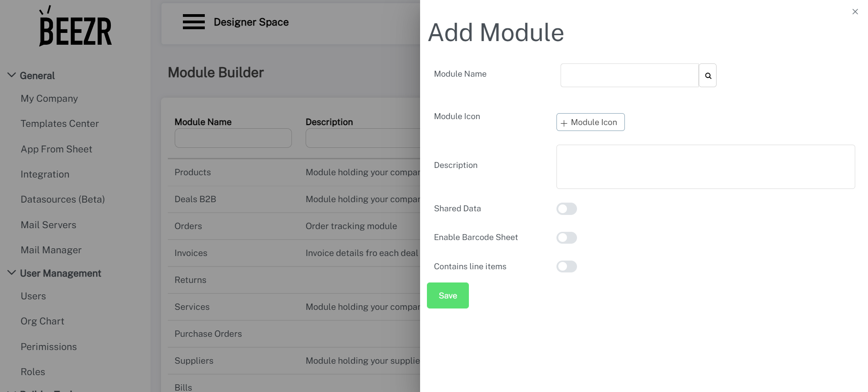The height and width of the screenshot is (392, 868).
Task: Click the BEEZR logo
Action: coord(75,27)
